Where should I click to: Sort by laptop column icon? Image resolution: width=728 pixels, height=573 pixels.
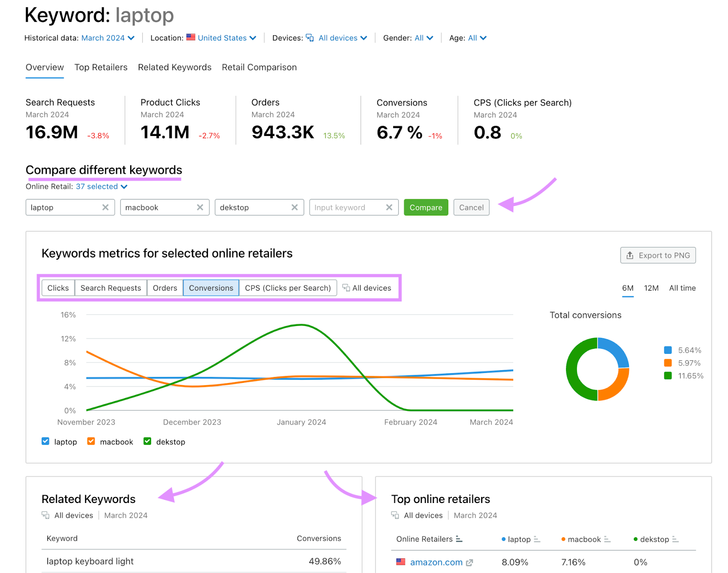click(x=537, y=539)
